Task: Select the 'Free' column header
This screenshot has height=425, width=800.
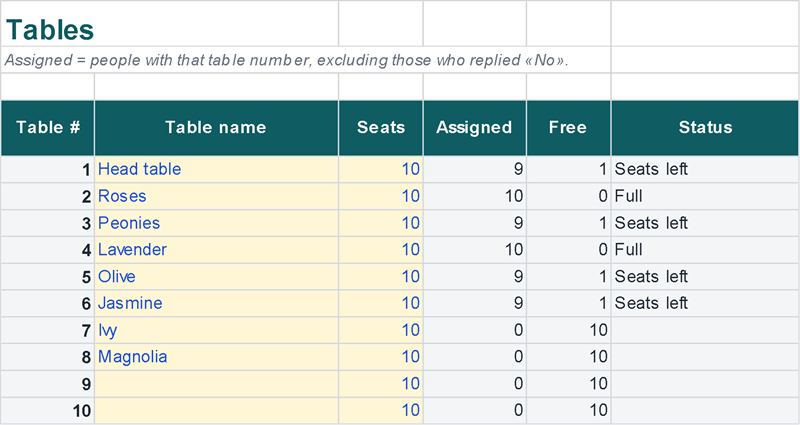Action: 568,128
